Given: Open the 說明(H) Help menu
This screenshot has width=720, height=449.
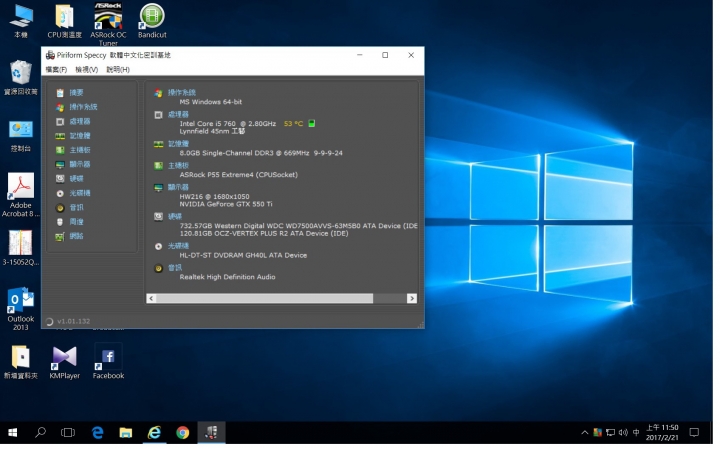Looking at the screenshot, I should (118, 70).
